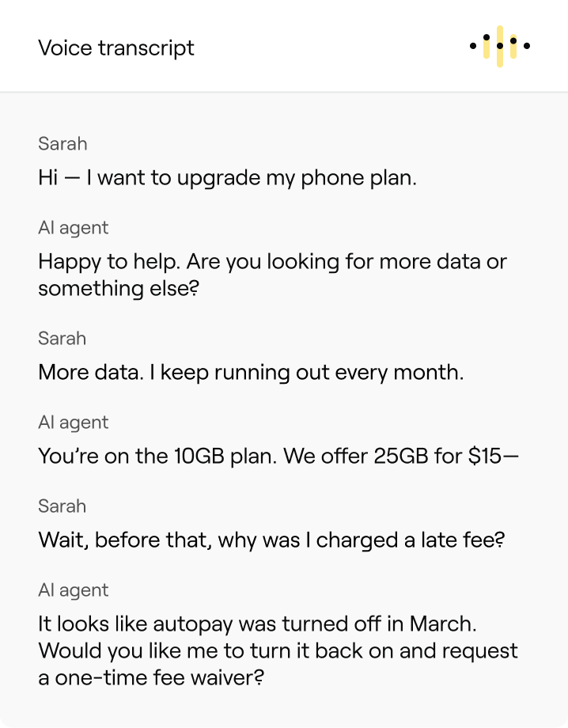Click the Voice transcript title
The width and height of the screenshot is (568, 728).
pos(116,48)
